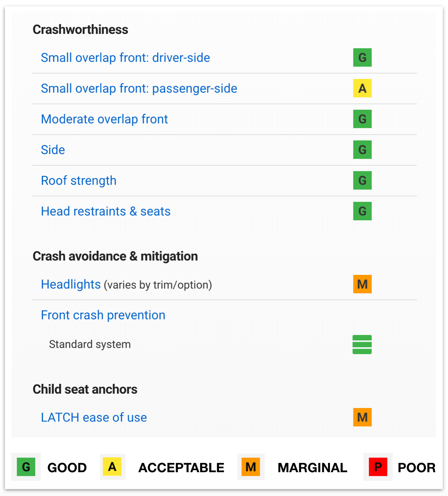
Task: Follow the Side crash test link
Action: pyautogui.click(x=53, y=150)
